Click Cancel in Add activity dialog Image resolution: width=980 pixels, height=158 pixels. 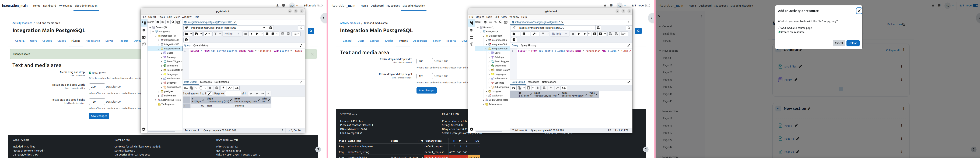839,43
